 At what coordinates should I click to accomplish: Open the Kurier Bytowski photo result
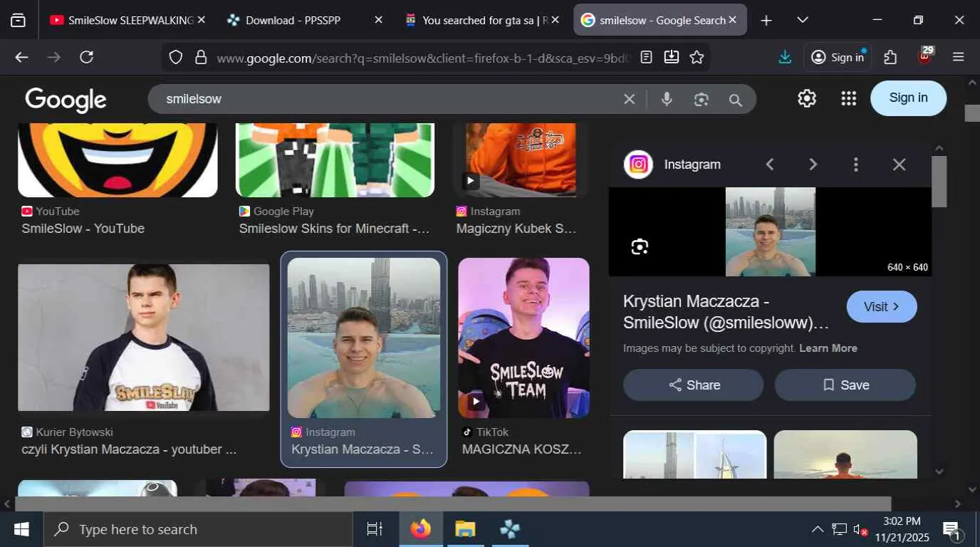click(143, 338)
